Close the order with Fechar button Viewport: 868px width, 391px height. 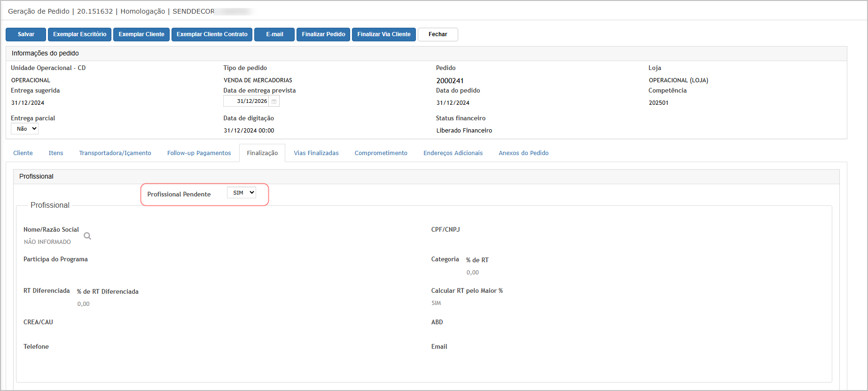pos(438,34)
